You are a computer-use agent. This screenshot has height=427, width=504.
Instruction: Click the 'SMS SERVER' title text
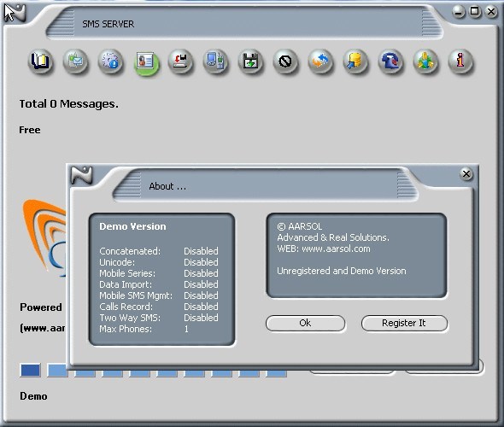108,24
